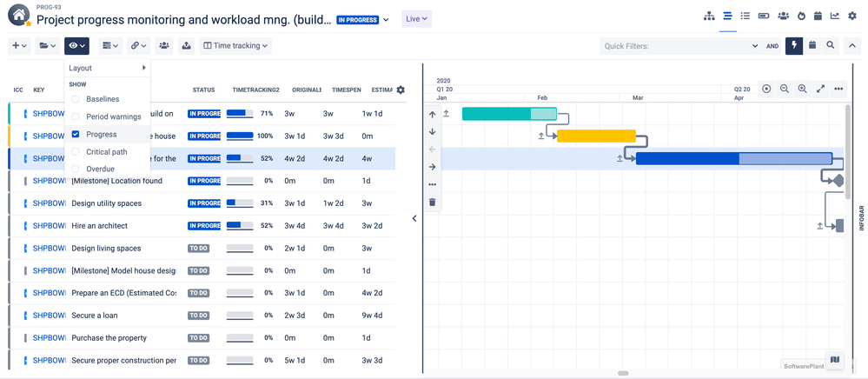Open the IN PROGRESS status chevron in title
Screen dimensions: 868x379
point(387,19)
